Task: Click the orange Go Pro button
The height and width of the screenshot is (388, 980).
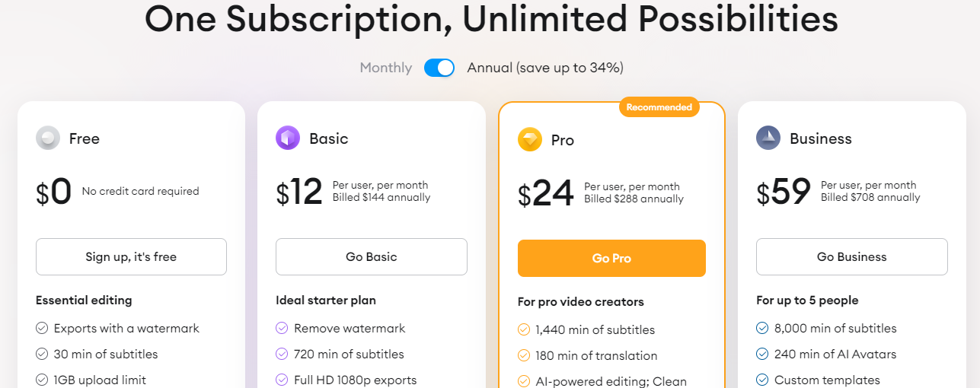Action: coord(611,259)
